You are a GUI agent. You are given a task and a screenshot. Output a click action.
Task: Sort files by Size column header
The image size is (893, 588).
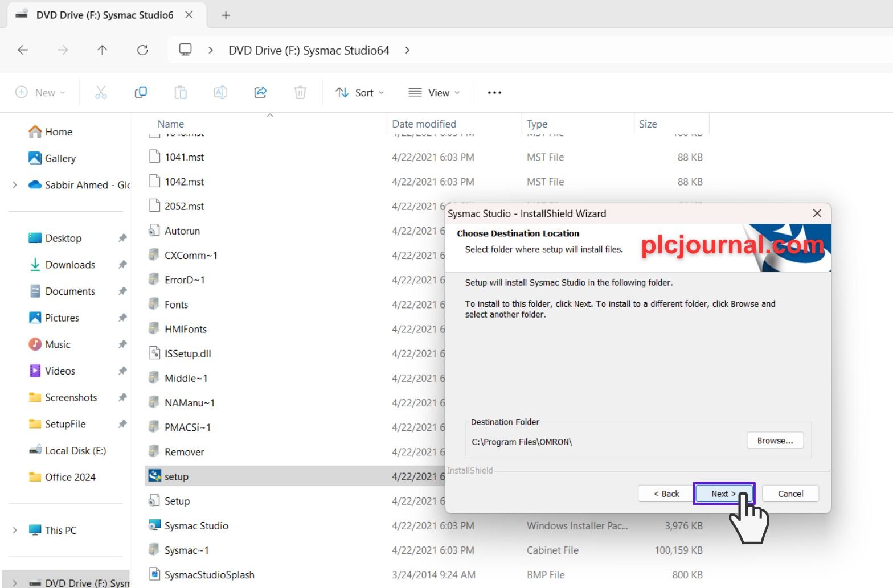648,124
